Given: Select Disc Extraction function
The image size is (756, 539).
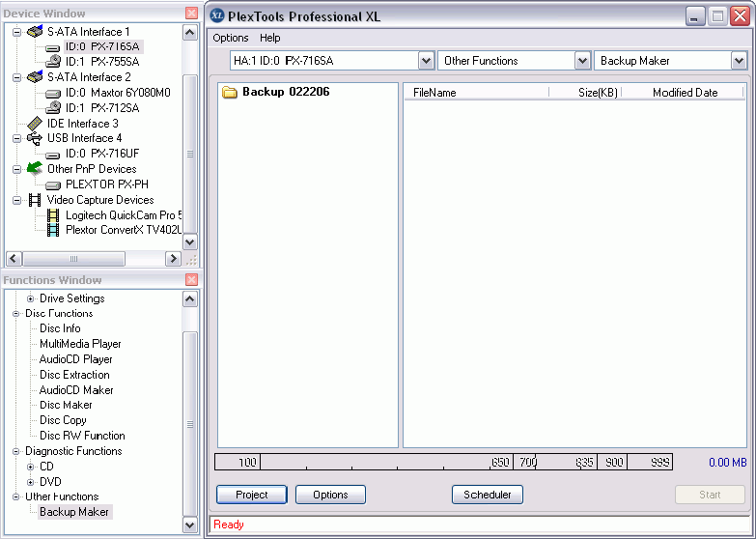Looking at the screenshot, I should [x=74, y=375].
